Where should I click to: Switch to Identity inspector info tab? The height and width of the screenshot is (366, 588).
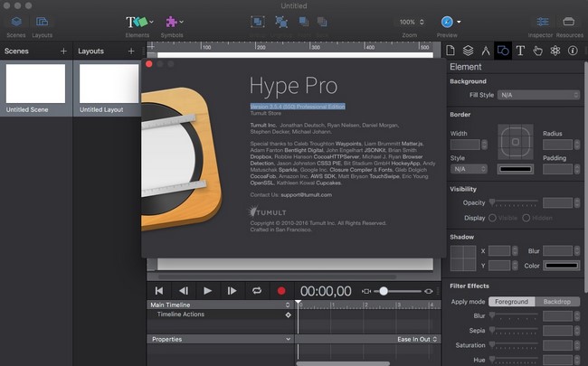573,51
